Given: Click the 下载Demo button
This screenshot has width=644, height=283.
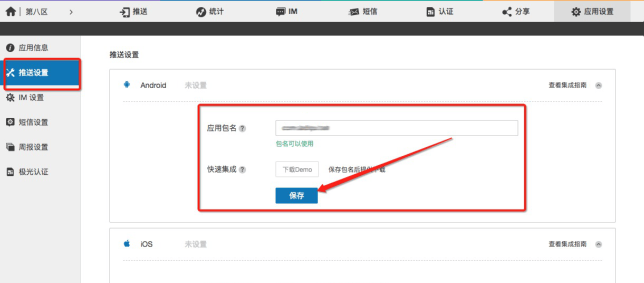Looking at the screenshot, I should (297, 169).
